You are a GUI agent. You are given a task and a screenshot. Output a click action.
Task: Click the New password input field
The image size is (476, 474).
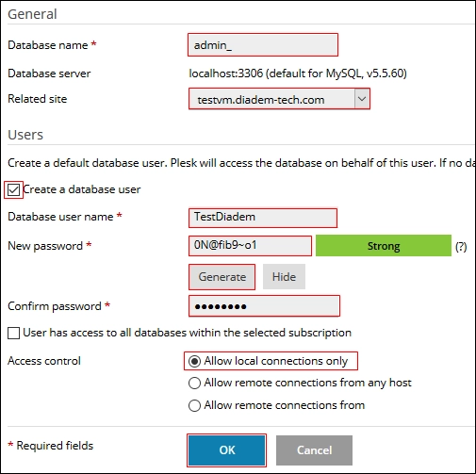[x=250, y=246]
